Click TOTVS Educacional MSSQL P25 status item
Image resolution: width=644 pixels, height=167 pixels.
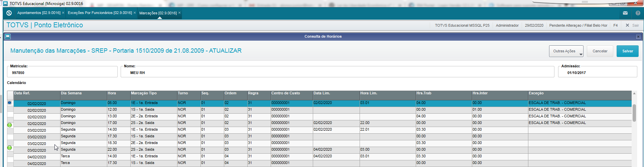(462, 25)
